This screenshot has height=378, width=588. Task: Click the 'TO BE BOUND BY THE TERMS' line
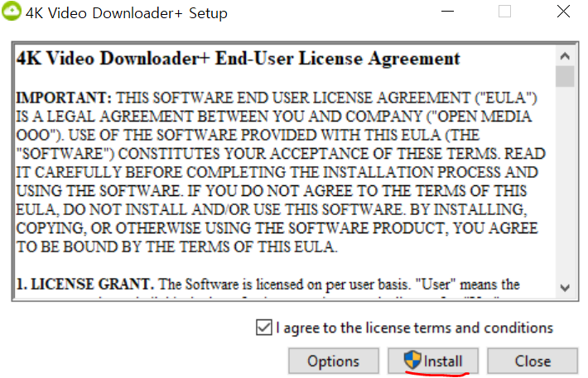click(176, 246)
